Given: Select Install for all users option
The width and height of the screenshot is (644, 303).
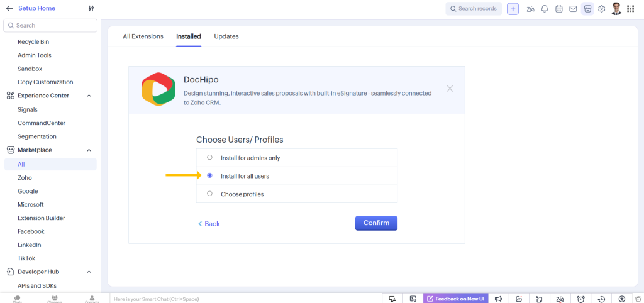Looking at the screenshot, I should pos(210,176).
